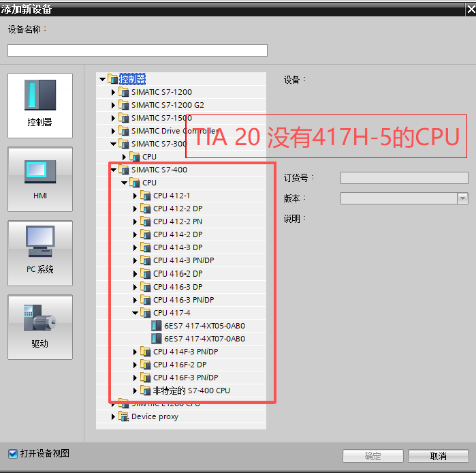Expand the 非特定的 S7-400 CPU node
The height and width of the screenshot is (473, 476).
[135, 391]
